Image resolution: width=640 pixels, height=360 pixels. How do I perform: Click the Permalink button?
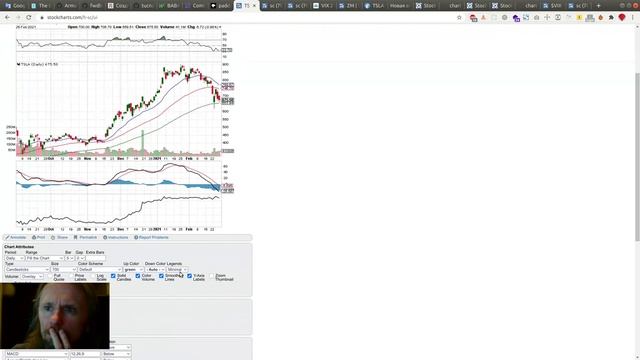tap(85, 238)
